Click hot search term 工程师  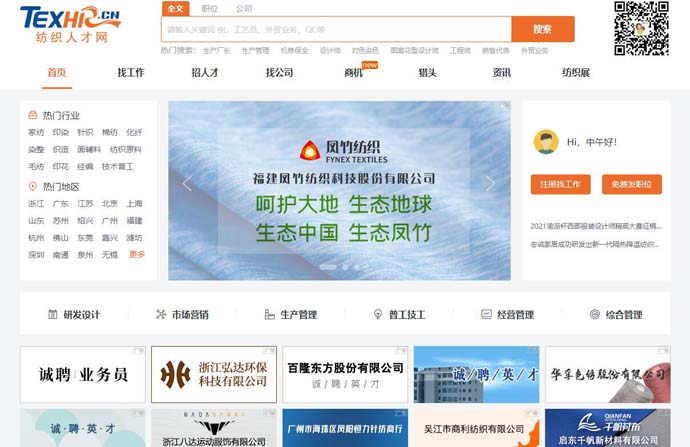(x=460, y=51)
